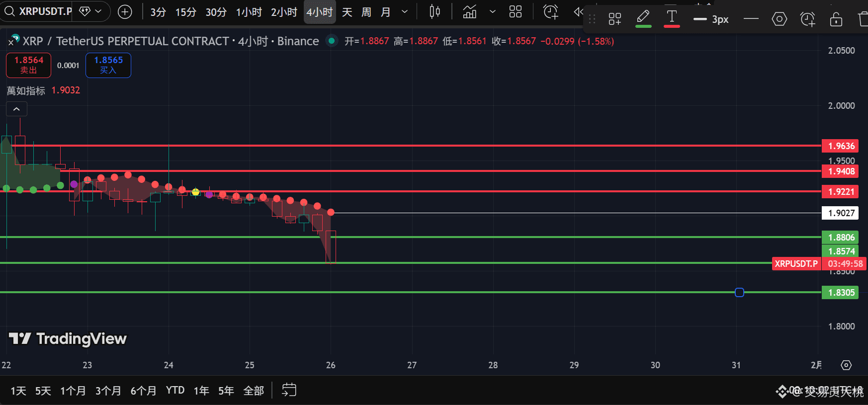Set range to YTD
Viewport: 868px width, 405px height.
pyautogui.click(x=175, y=391)
